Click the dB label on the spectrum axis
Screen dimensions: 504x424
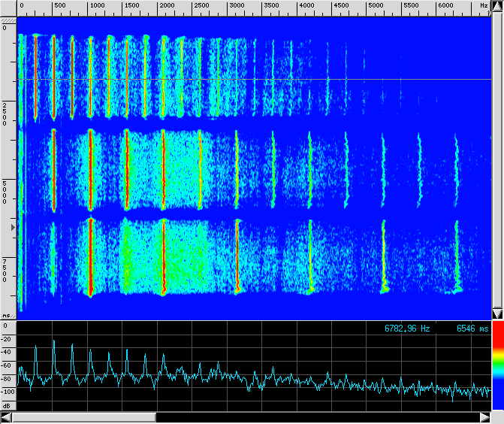(7, 407)
